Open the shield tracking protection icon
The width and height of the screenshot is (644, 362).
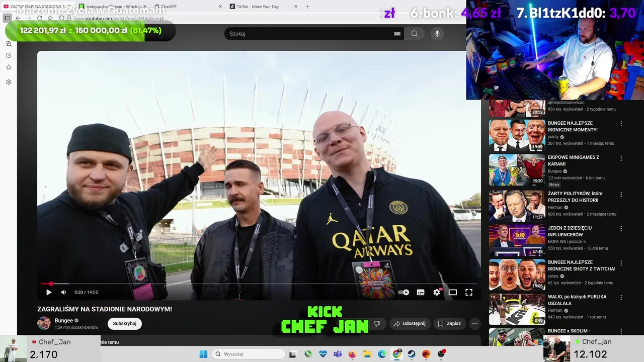pos(61,18)
